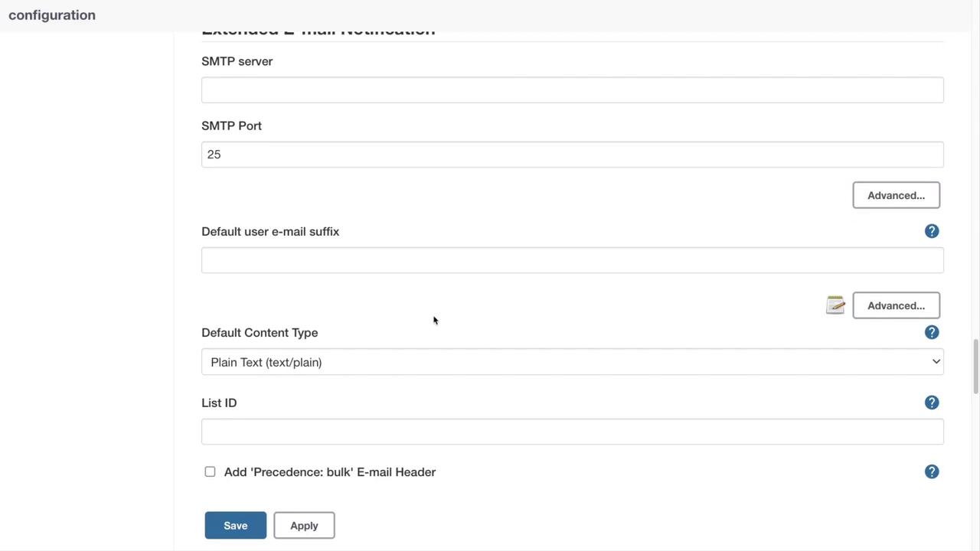The height and width of the screenshot is (551, 980).
Task: Select the Default user e-mail suffix field
Action: coord(572,260)
